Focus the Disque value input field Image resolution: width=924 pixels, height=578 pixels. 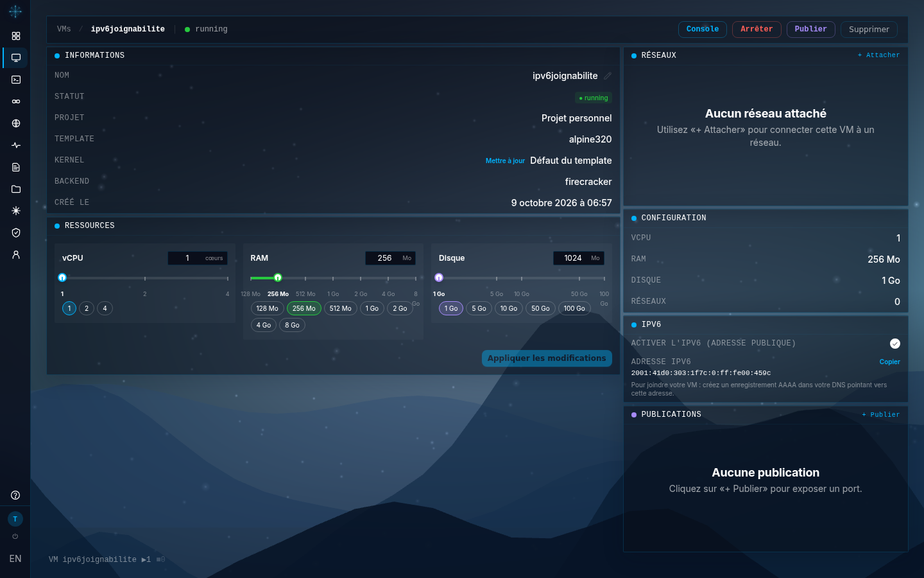[x=579, y=258]
